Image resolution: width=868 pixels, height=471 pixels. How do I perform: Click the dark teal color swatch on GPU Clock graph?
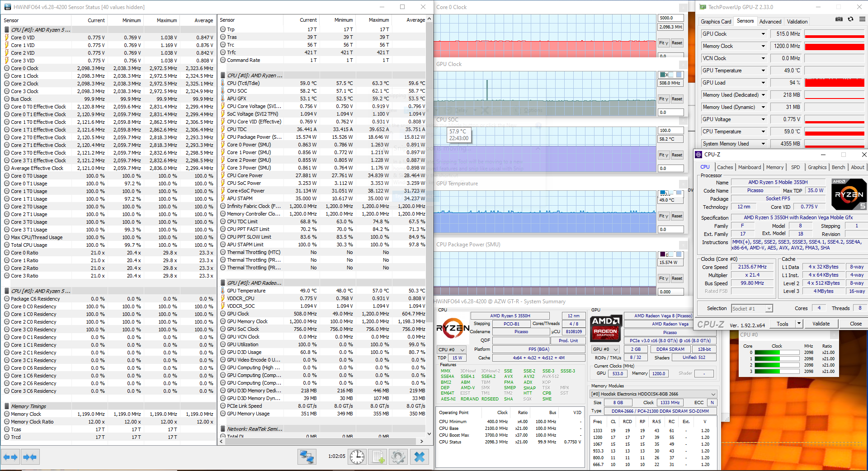pyautogui.click(x=663, y=75)
